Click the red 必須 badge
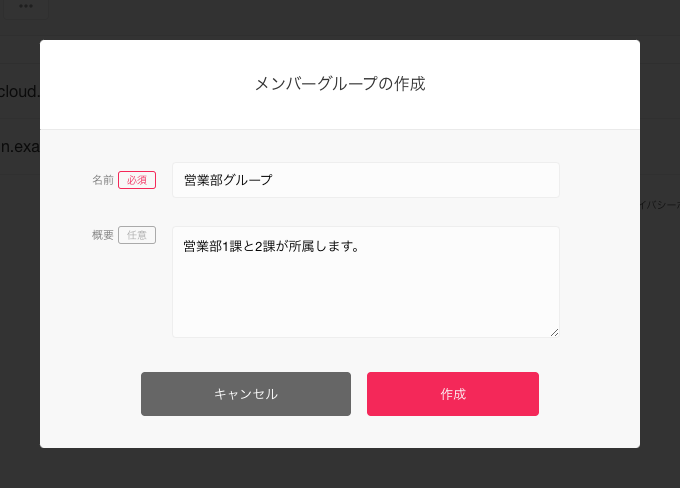This screenshot has width=680, height=488. (x=137, y=180)
